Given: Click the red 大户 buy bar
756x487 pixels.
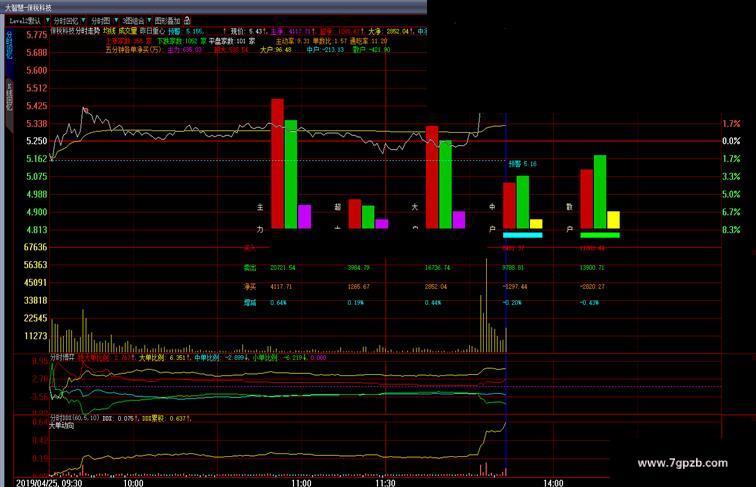Looking at the screenshot, I should click(432, 177).
